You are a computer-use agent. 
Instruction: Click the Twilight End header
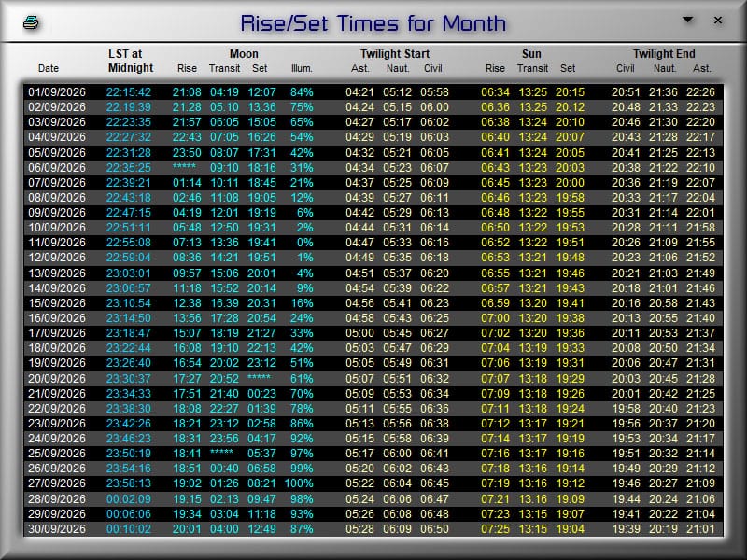pyautogui.click(x=664, y=54)
